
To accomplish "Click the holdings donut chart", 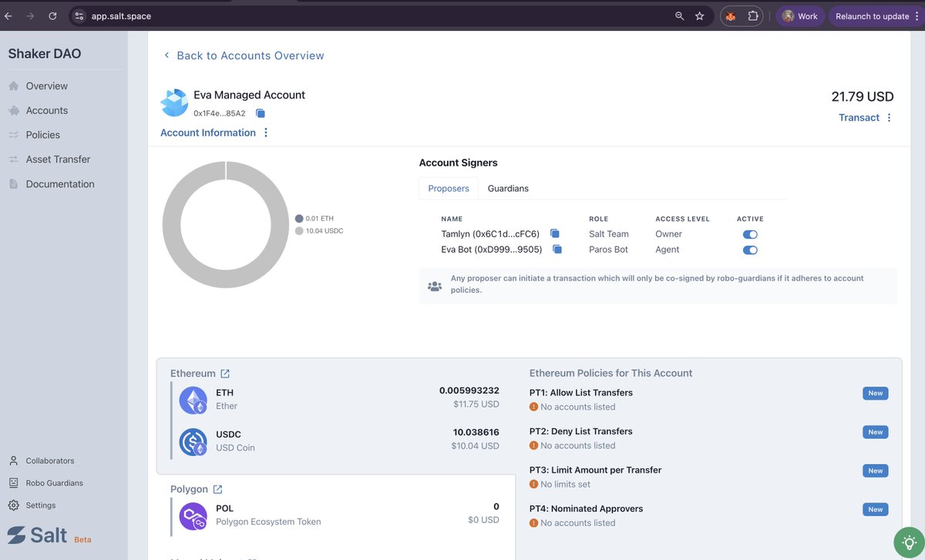I will [226, 225].
